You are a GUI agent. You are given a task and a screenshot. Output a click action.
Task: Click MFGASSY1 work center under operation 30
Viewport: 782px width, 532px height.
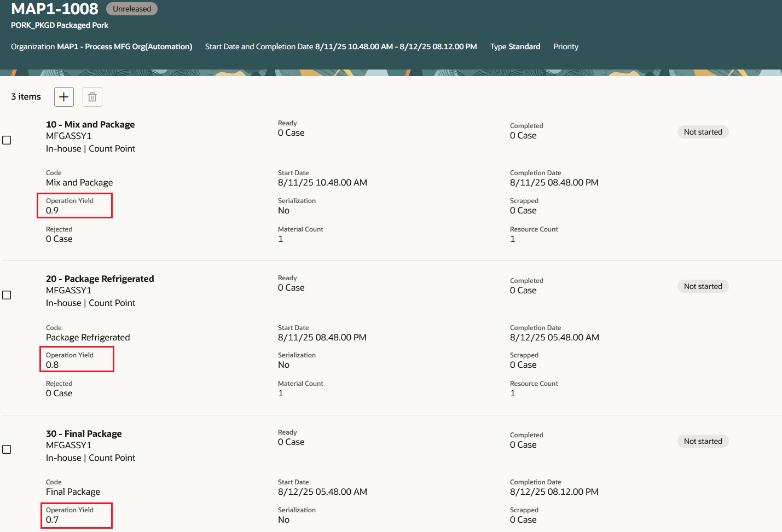click(69, 446)
